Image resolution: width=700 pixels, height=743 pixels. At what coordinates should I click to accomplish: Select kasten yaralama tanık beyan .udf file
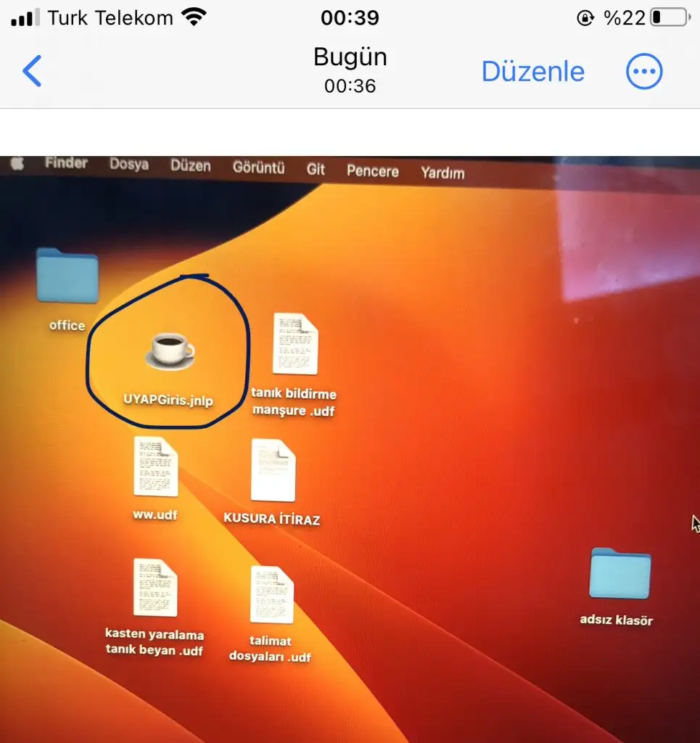(155, 588)
